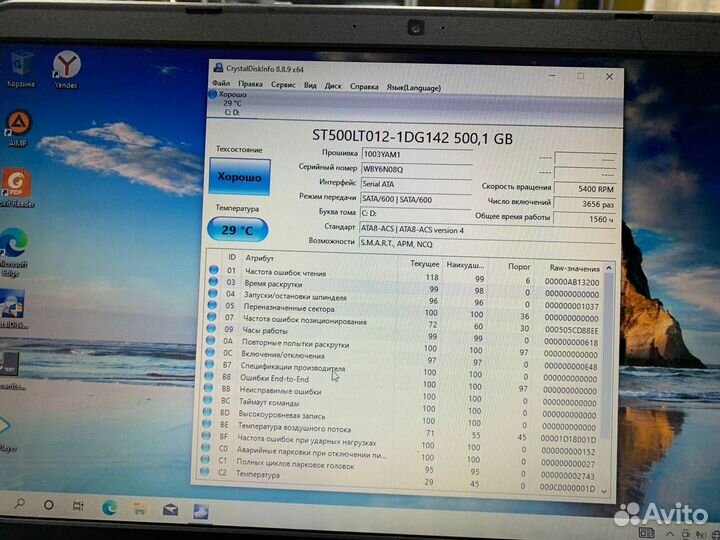Open Mail app from the taskbar
720x540 pixels.
170,510
